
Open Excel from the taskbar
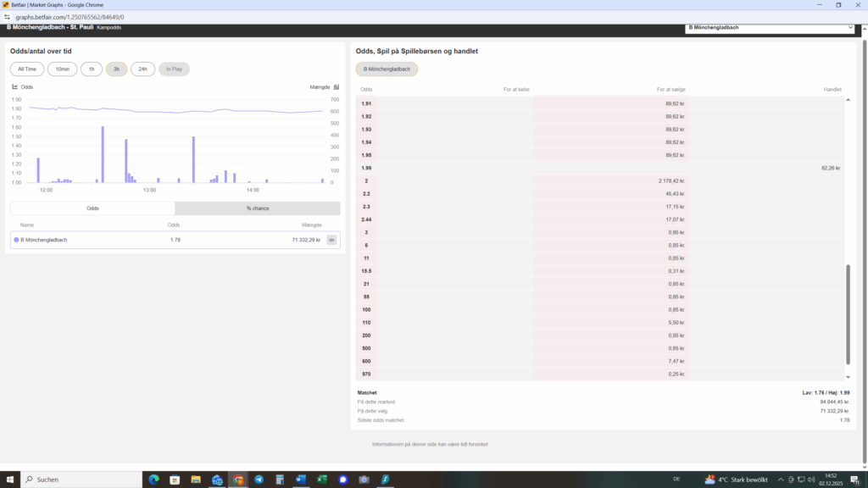pyautogui.click(x=322, y=480)
